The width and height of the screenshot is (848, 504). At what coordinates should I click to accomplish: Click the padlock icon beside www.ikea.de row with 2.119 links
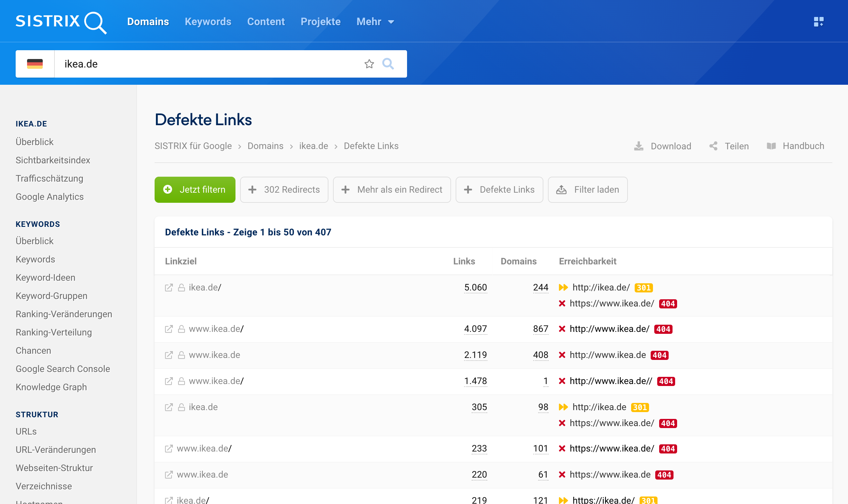click(181, 355)
